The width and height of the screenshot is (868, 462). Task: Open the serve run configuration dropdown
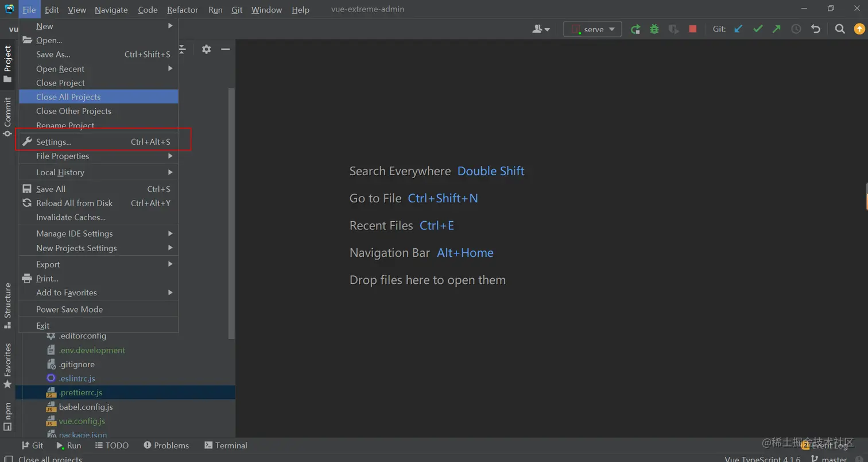coord(592,29)
